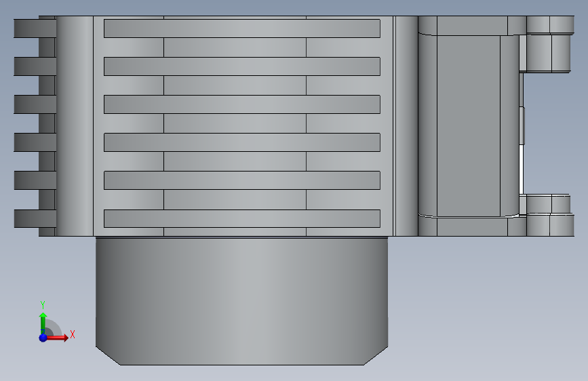Select the bottom fin protruding from the left edge
The height and width of the screenshot is (381, 588).
coord(35,218)
